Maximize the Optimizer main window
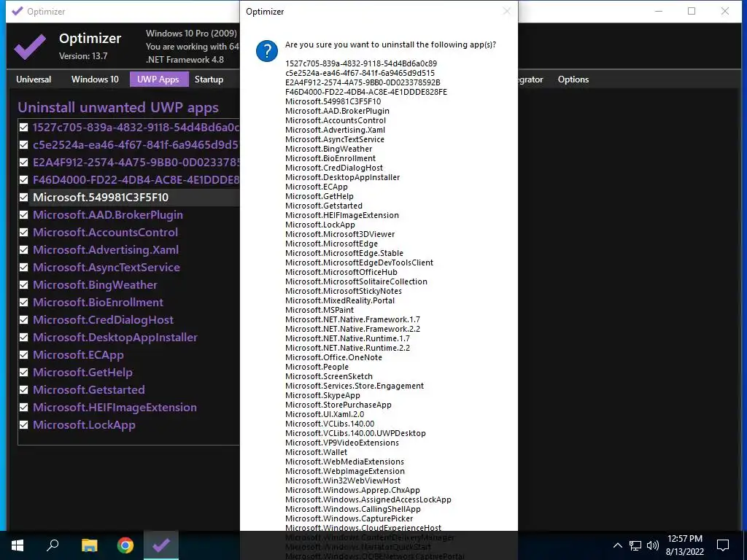 tap(692, 11)
